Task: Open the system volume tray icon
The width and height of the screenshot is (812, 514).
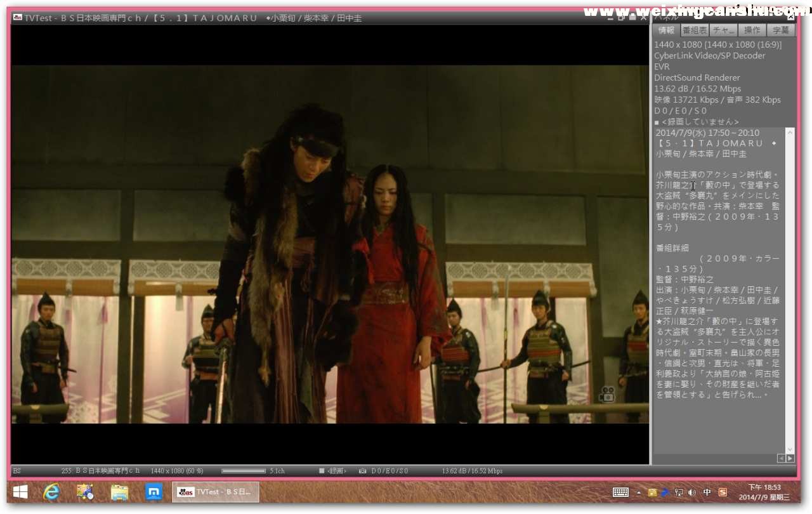Action: 691,492
